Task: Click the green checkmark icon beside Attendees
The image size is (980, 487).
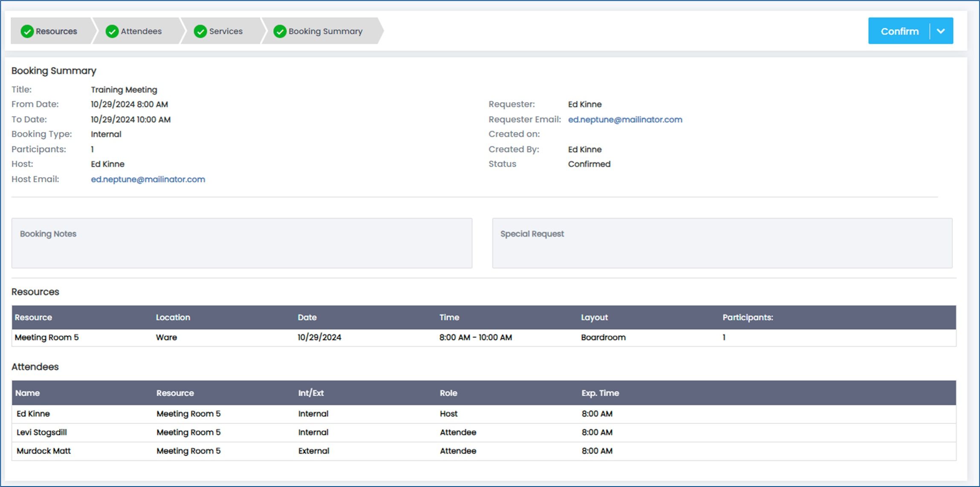Action: (112, 31)
